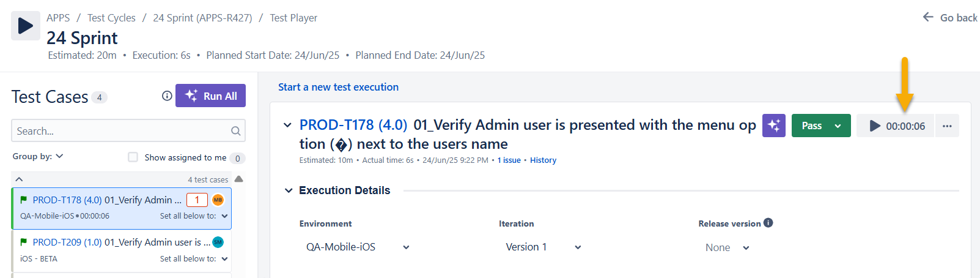Click the Go back arrow icon

(928, 17)
